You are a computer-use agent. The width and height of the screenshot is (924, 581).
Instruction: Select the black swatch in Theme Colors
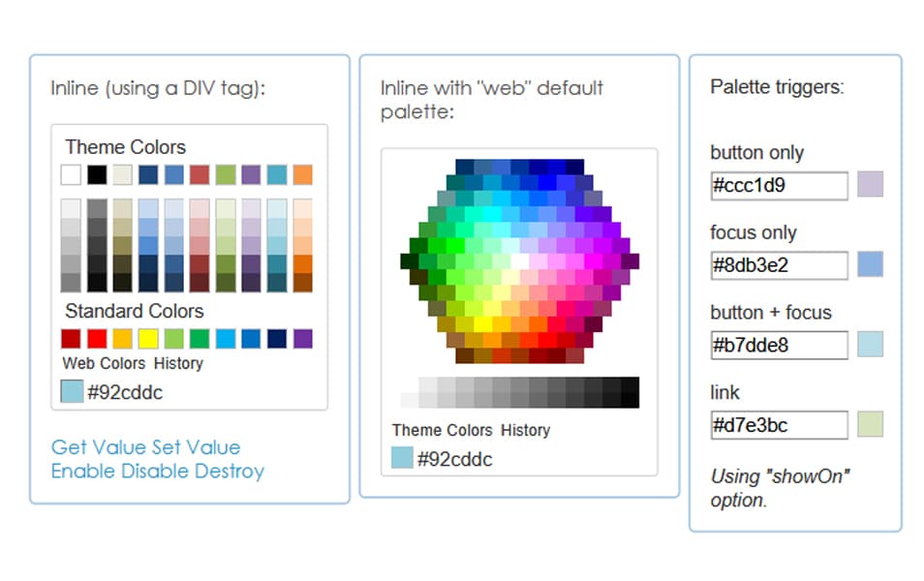click(96, 174)
